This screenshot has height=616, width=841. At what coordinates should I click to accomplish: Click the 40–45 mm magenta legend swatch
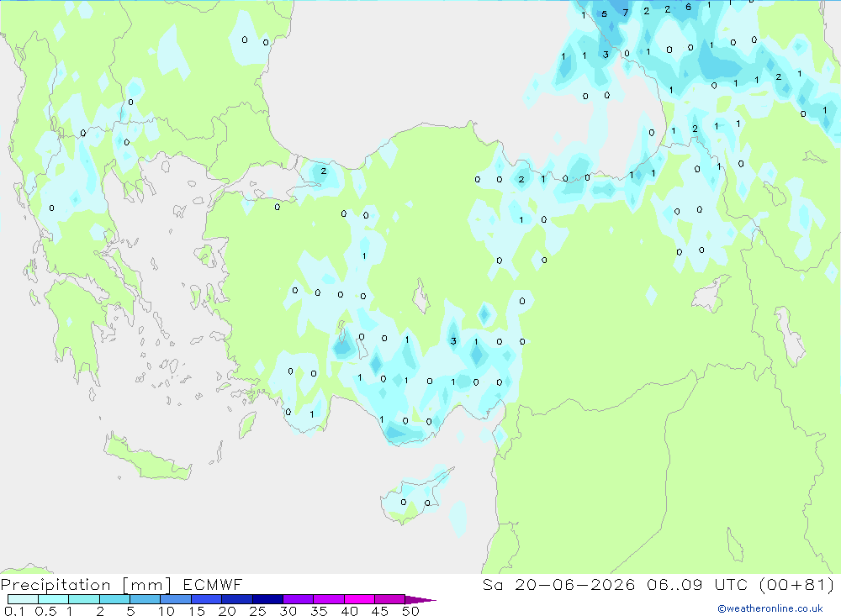point(359,599)
